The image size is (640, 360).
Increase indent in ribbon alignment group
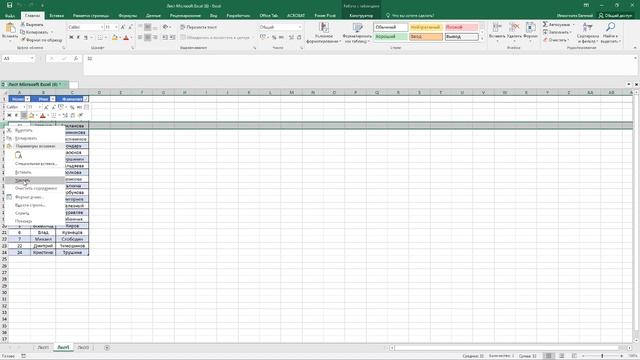pos(173,37)
